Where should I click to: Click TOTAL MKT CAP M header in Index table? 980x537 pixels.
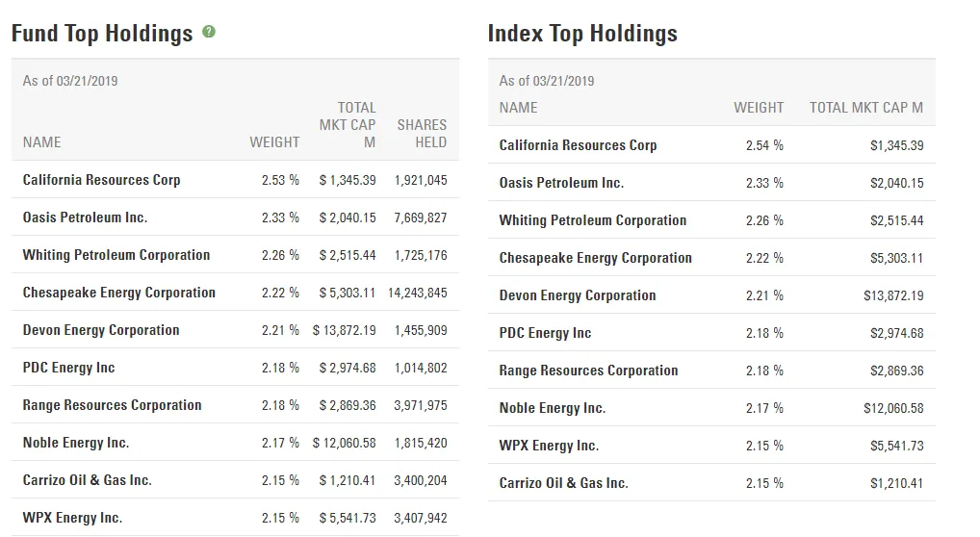tap(865, 108)
